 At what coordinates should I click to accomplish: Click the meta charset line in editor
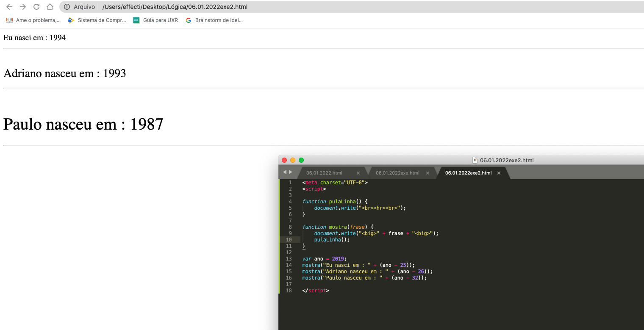click(335, 183)
